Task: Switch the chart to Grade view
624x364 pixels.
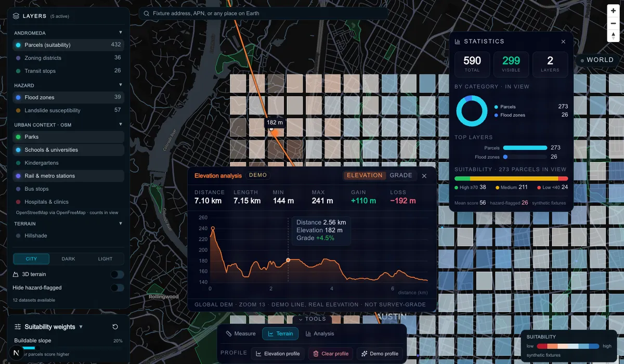Action: point(401,176)
